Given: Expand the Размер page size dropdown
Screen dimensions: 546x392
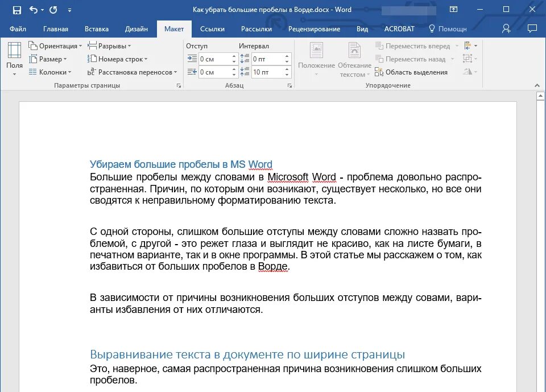Looking at the screenshot, I should (x=48, y=59).
